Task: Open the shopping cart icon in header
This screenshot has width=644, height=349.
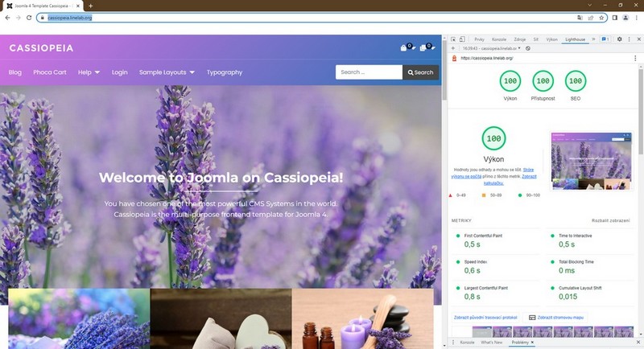Action: pos(407,47)
